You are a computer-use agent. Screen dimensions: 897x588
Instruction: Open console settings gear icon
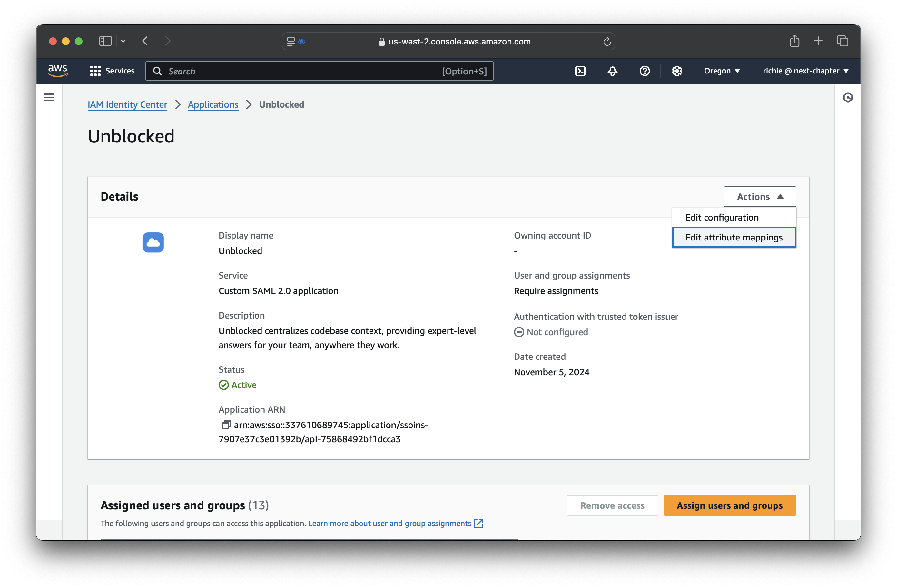point(677,71)
